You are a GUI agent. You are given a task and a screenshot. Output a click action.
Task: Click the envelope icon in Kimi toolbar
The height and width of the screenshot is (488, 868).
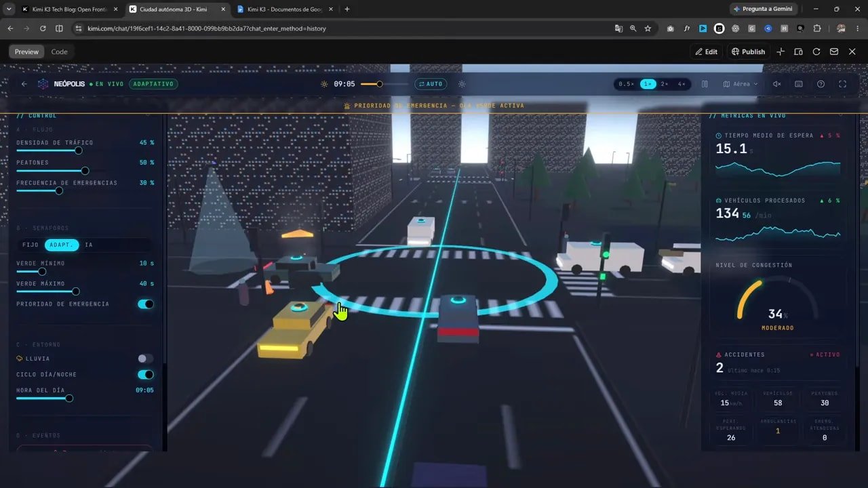click(x=834, y=52)
